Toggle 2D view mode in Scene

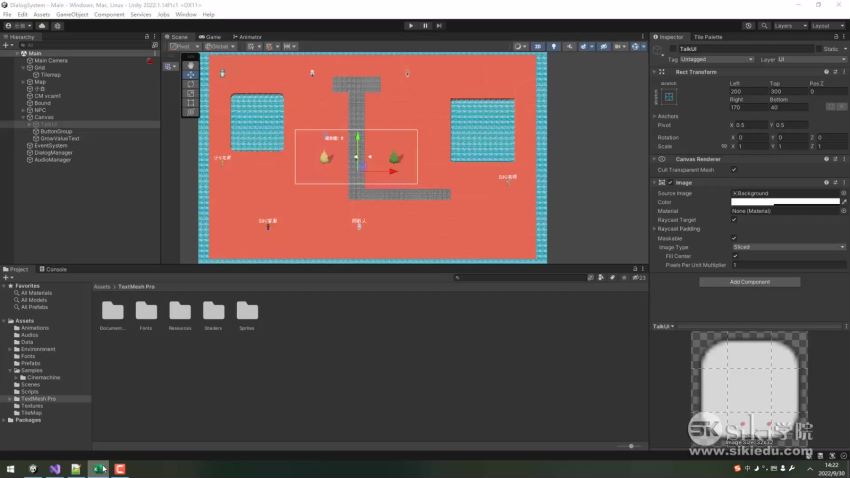pos(537,46)
